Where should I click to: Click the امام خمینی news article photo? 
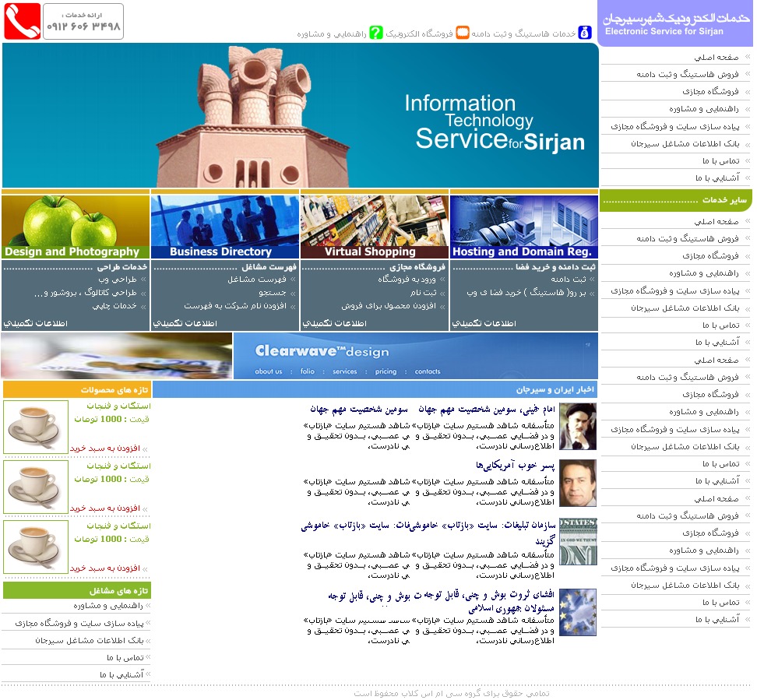(x=577, y=426)
